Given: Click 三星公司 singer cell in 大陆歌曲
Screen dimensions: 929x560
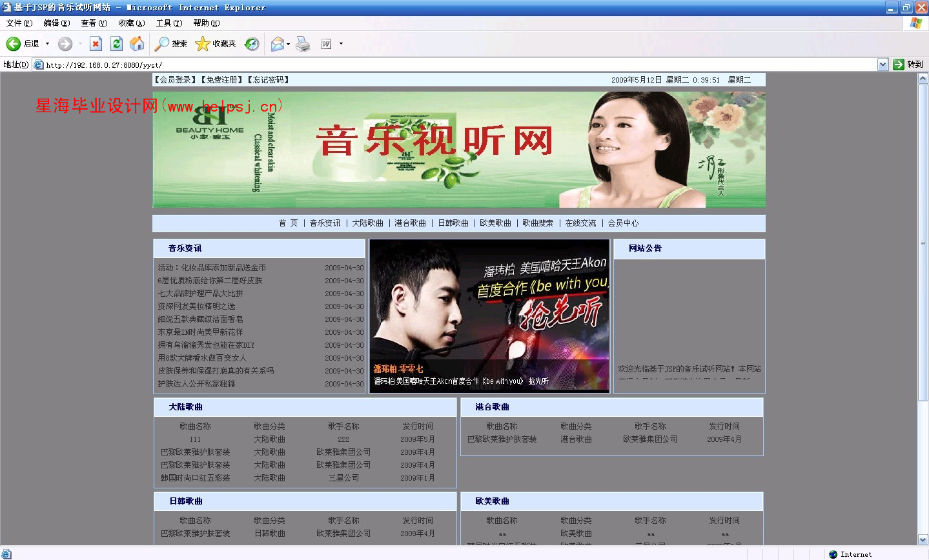Looking at the screenshot, I should 343,478.
